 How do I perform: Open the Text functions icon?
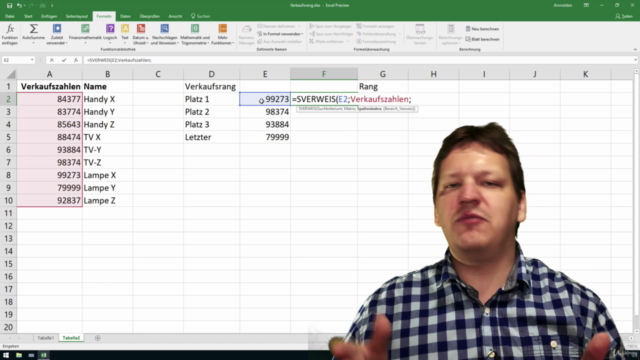coord(125,29)
